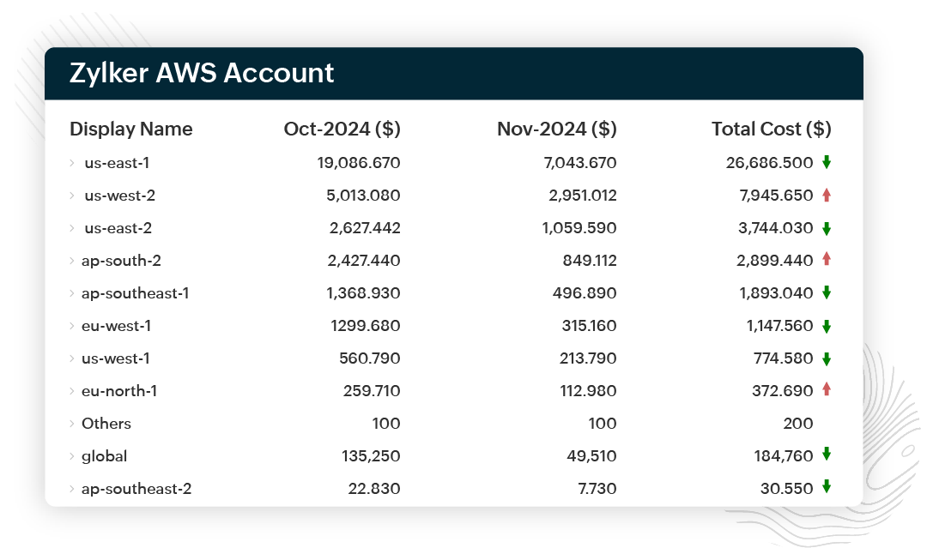Select the ap-southeast-1 region name
This screenshot has height=560, width=927.
coord(135,293)
